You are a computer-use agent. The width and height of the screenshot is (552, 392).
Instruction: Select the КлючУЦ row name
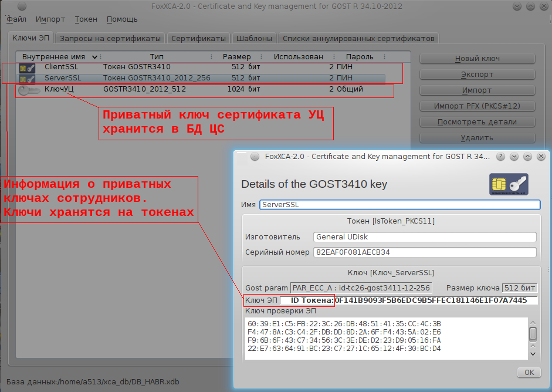pyautogui.click(x=59, y=89)
